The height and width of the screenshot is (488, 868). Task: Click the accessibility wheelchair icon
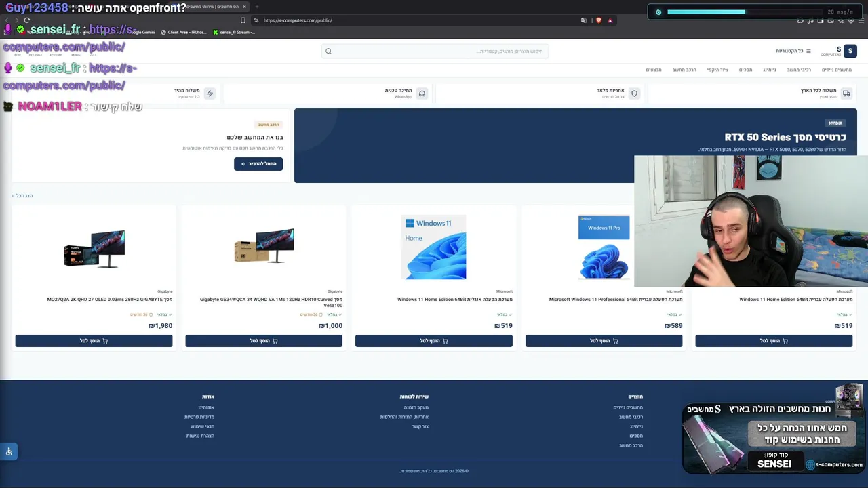9,451
